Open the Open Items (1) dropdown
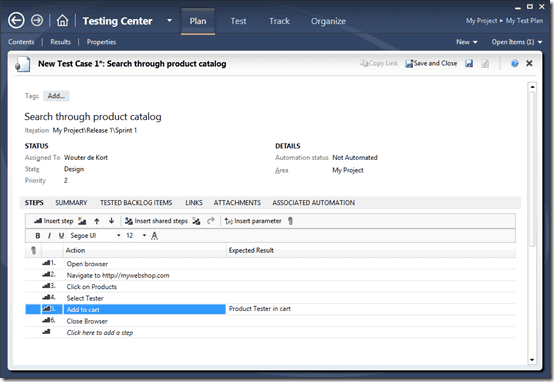 (517, 42)
